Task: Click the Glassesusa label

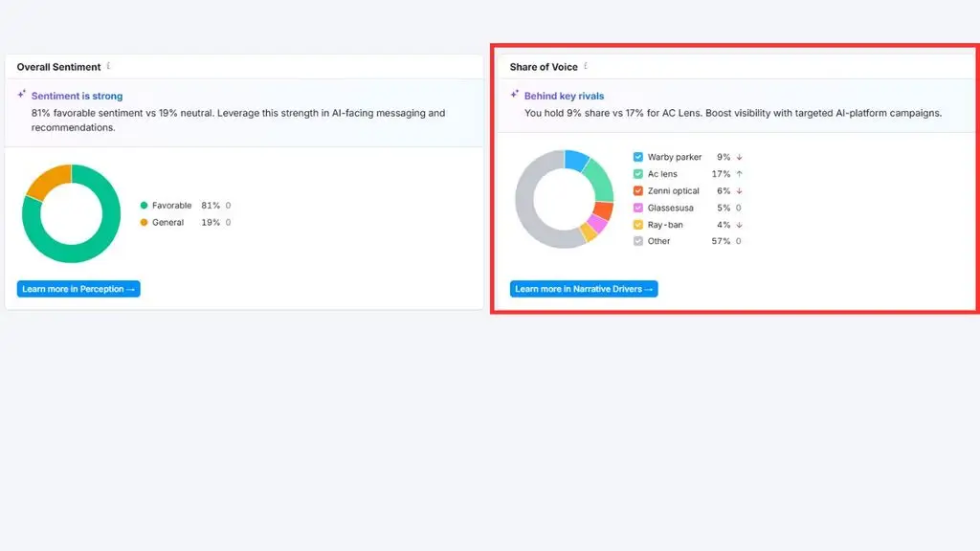Action: [671, 208]
